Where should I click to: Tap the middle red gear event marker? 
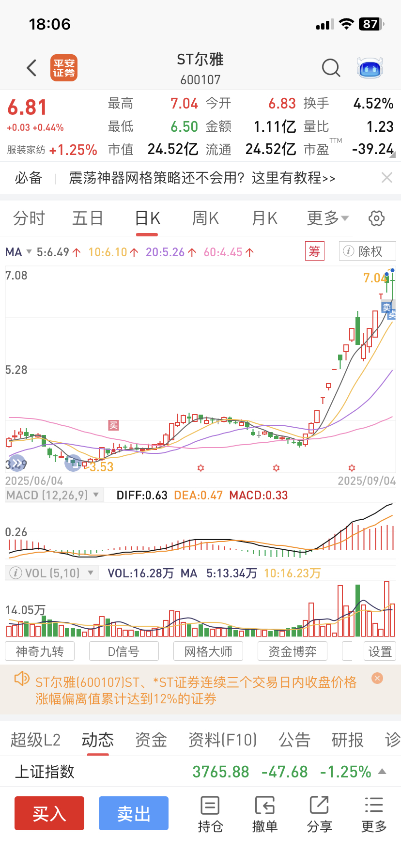coord(276,468)
